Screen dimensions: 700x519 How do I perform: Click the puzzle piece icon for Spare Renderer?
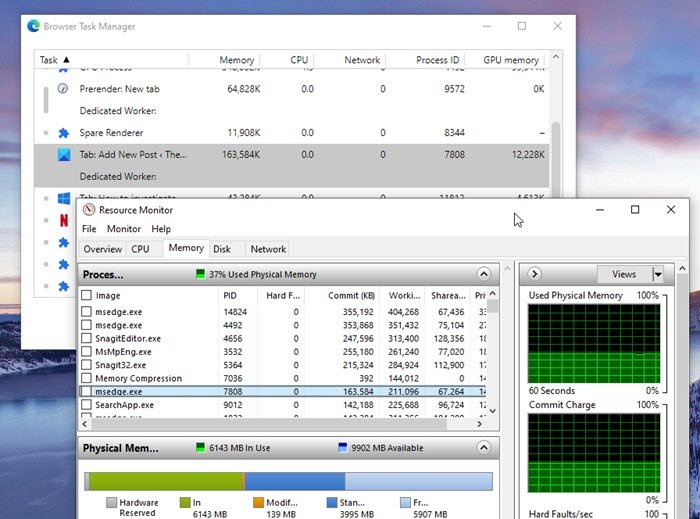63,133
